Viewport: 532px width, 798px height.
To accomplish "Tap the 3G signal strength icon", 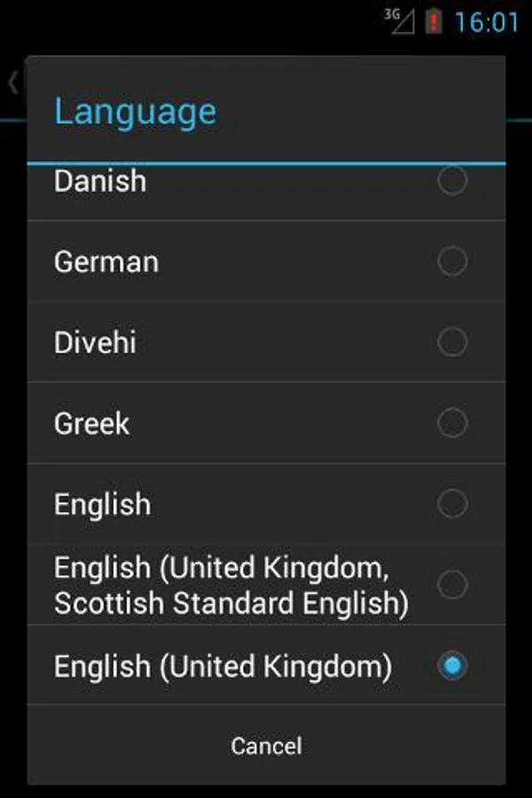I will [x=399, y=20].
